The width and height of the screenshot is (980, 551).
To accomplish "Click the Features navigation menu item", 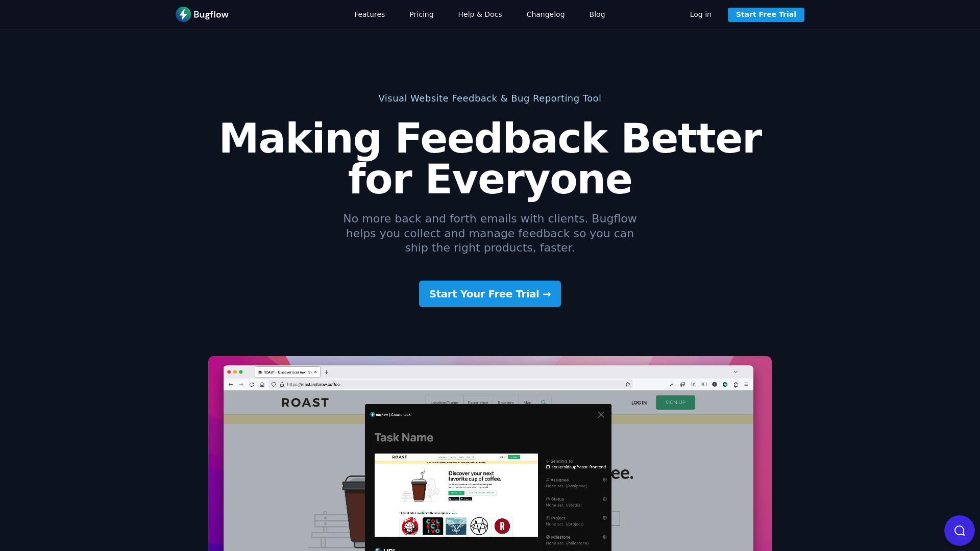I will pos(370,14).
